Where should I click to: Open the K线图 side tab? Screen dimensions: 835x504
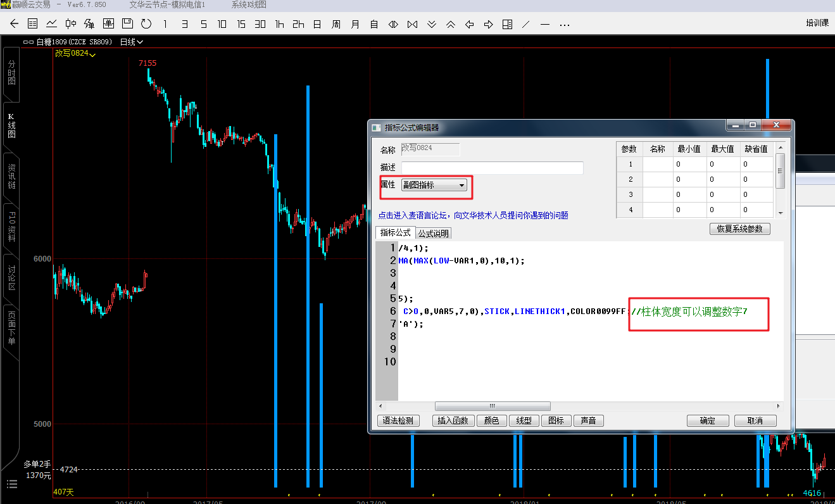(x=11, y=125)
